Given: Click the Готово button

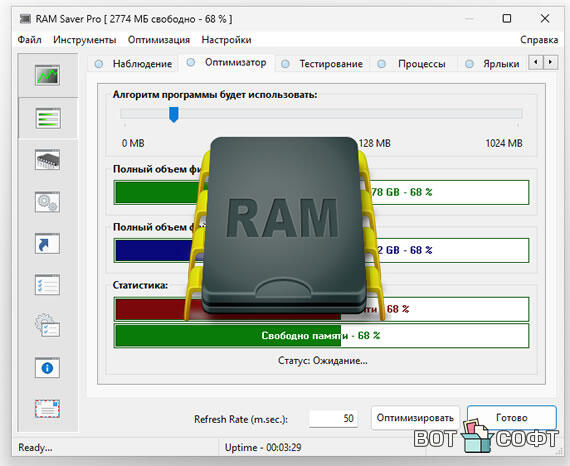Looking at the screenshot, I should pos(511,418).
